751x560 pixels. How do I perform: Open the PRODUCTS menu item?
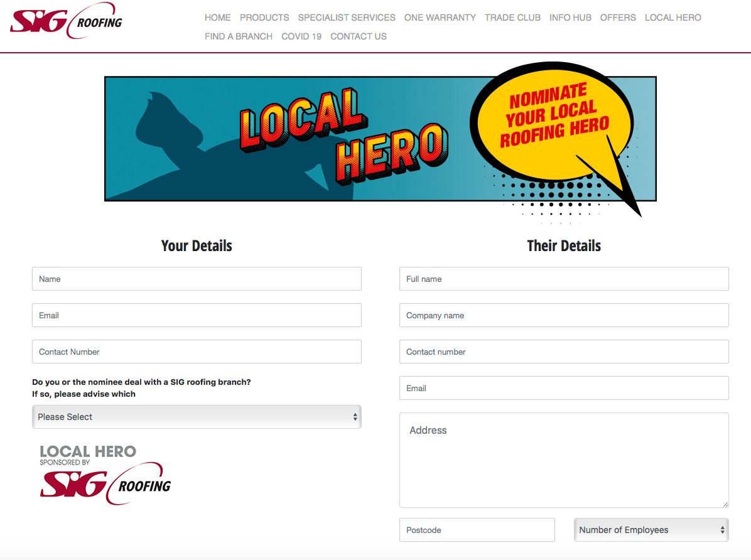(x=264, y=18)
